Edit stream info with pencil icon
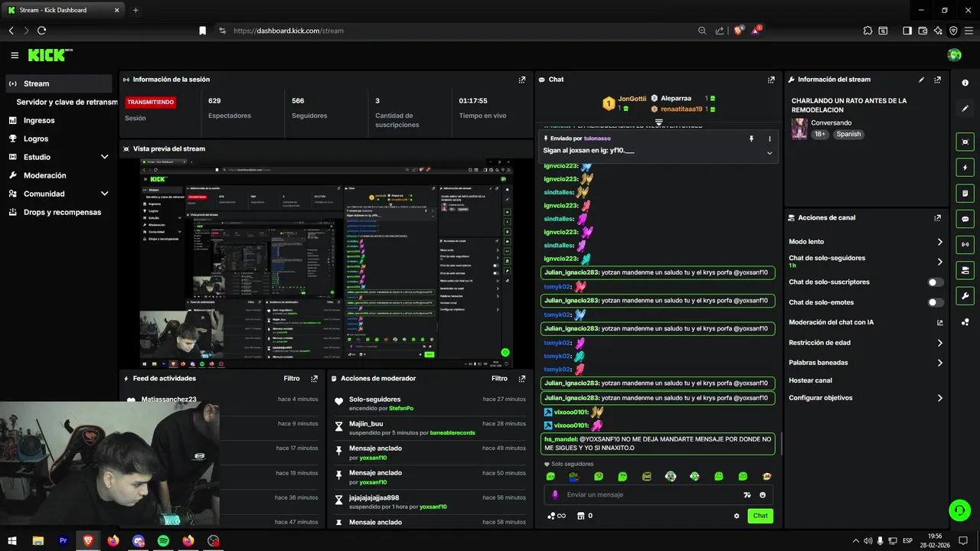The image size is (980, 551). click(x=922, y=80)
